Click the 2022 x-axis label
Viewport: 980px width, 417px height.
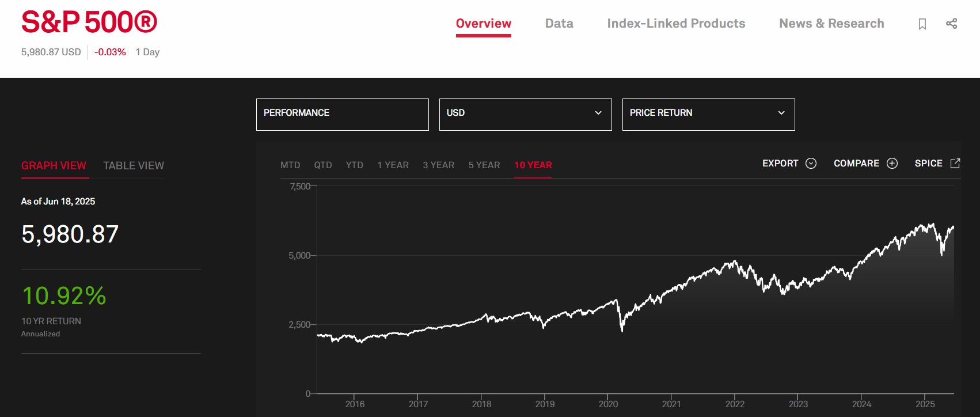point(735,404)
